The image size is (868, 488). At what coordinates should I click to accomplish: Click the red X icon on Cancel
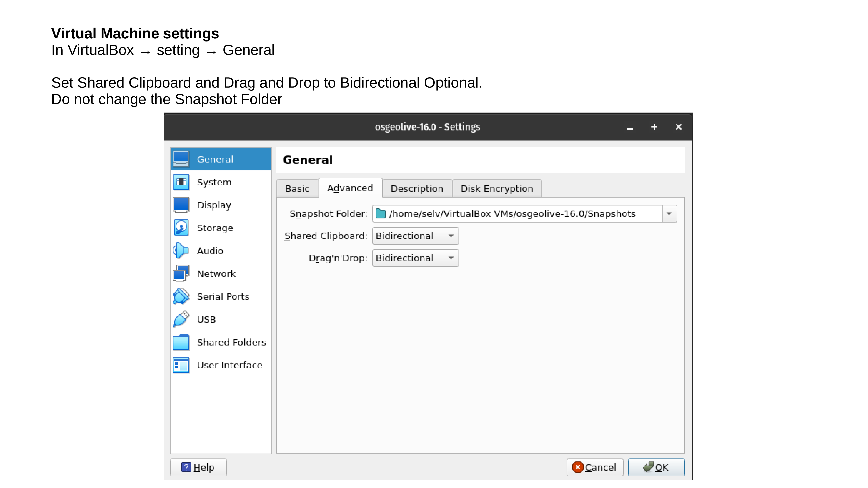(578, 467)
